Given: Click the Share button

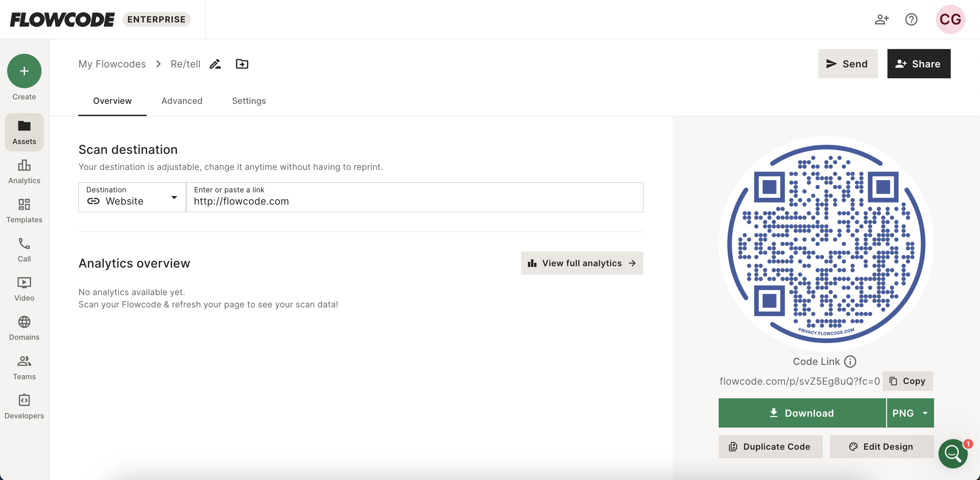Looking at the screenshot, I should [x=919, y=64].
